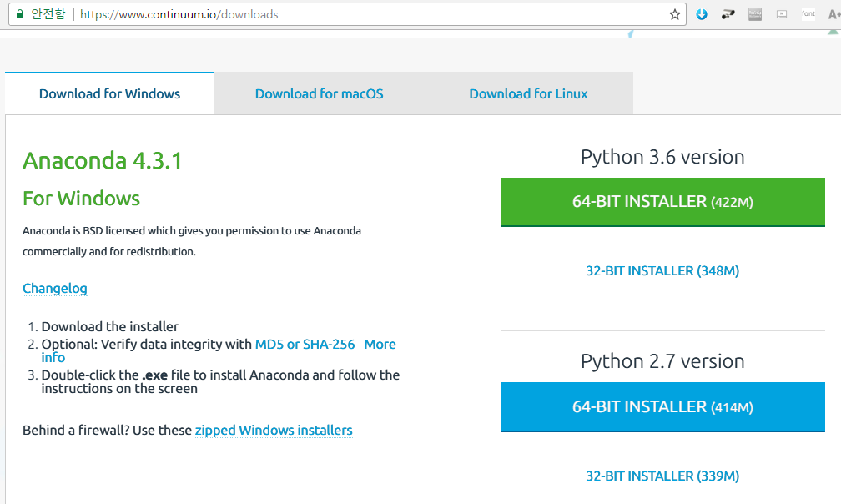Open the More info link
841x504 pixels.
tap(380, 345)
